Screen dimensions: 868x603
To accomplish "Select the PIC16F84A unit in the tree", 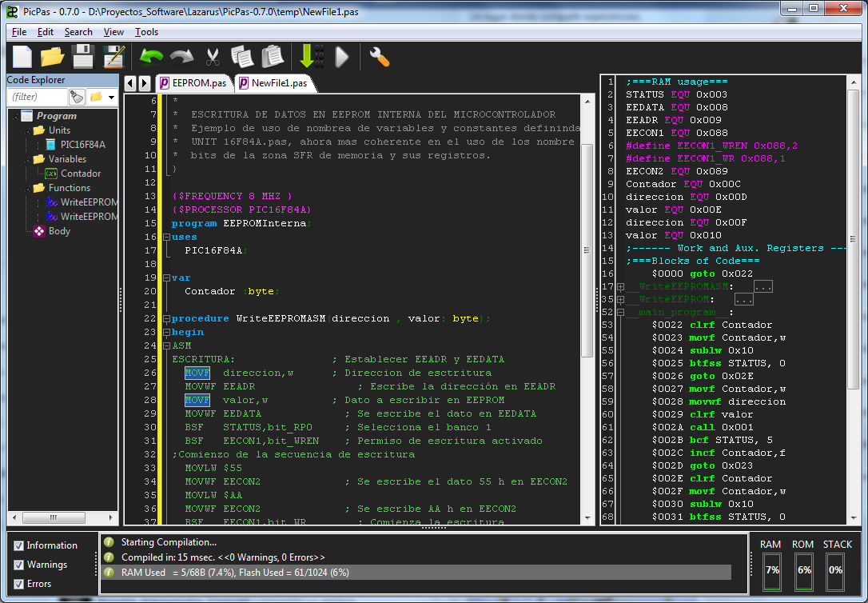I will click(x=82, y=145).
